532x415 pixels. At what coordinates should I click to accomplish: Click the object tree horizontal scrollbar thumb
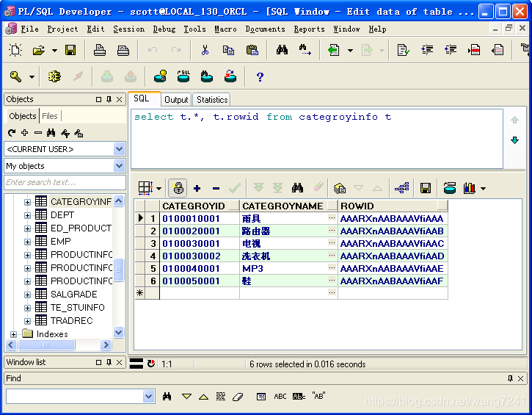point(46,345)
